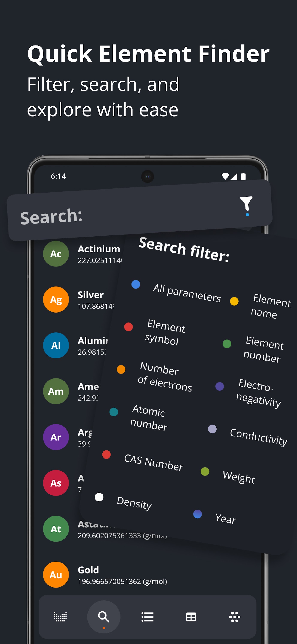Image resolution: width=297 pixels, height=644 pixels.
Task: Select Element name filter option
Action: click(271, 306)
